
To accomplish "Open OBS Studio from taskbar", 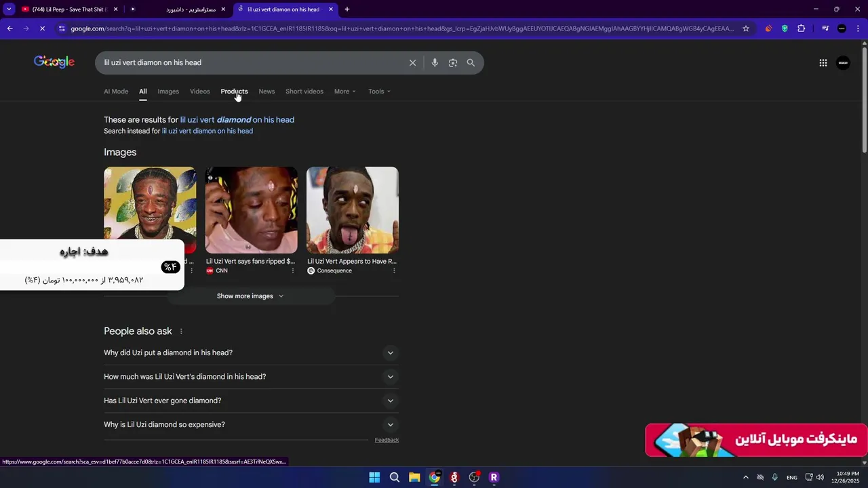I will click(474, 477).
